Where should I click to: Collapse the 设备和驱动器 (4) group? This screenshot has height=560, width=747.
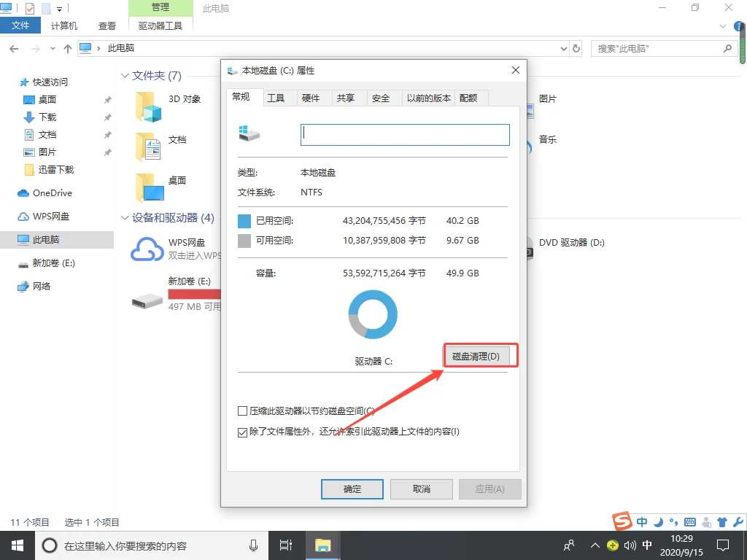click(125, 218)
